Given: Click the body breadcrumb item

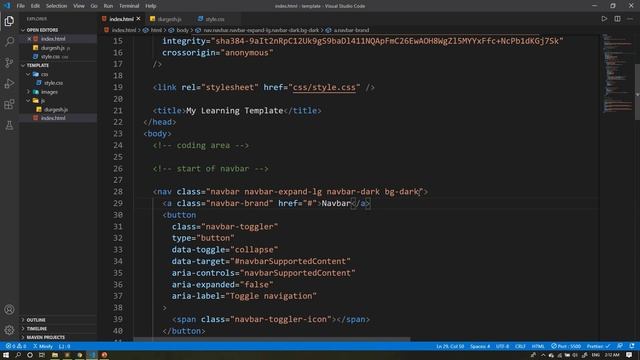Looking at the screenshot, I should point(179,30).
